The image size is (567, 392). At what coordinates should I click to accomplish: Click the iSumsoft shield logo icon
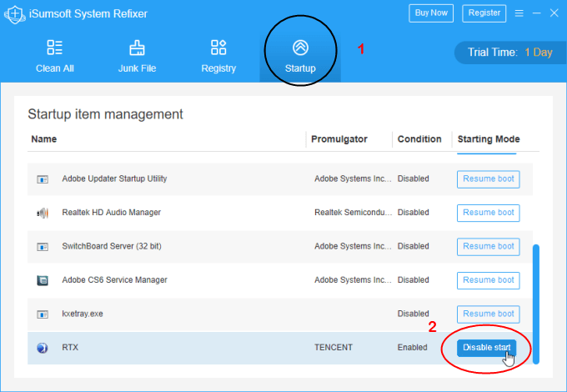coord(14,14)
